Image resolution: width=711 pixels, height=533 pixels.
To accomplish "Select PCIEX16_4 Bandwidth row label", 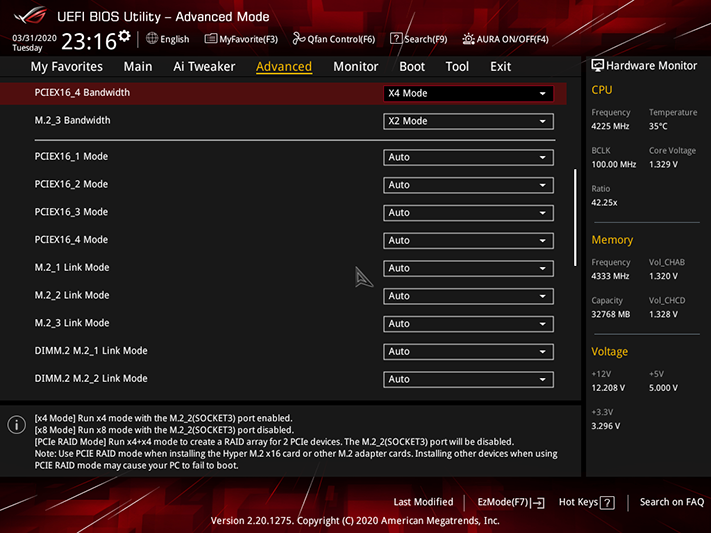I will pyautogui.click(x=82, y=93).
